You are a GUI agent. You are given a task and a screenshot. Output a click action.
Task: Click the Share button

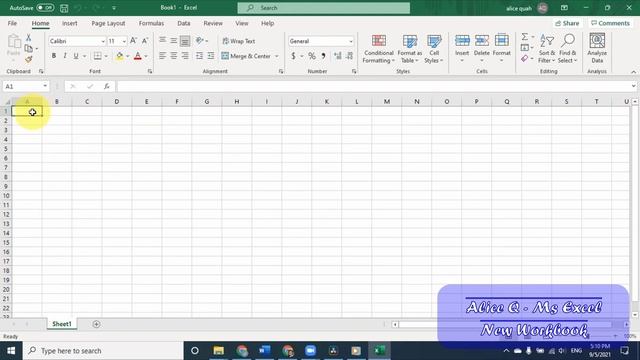coord(567,23)
